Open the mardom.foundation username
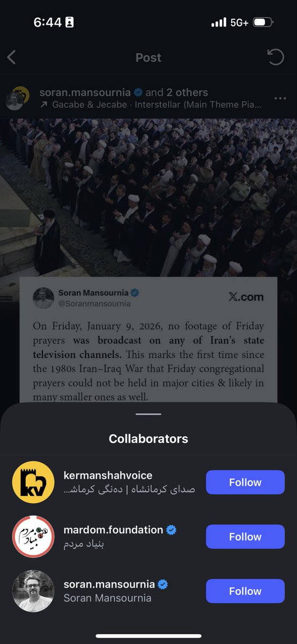297x644 pixels. coord(113,530)
